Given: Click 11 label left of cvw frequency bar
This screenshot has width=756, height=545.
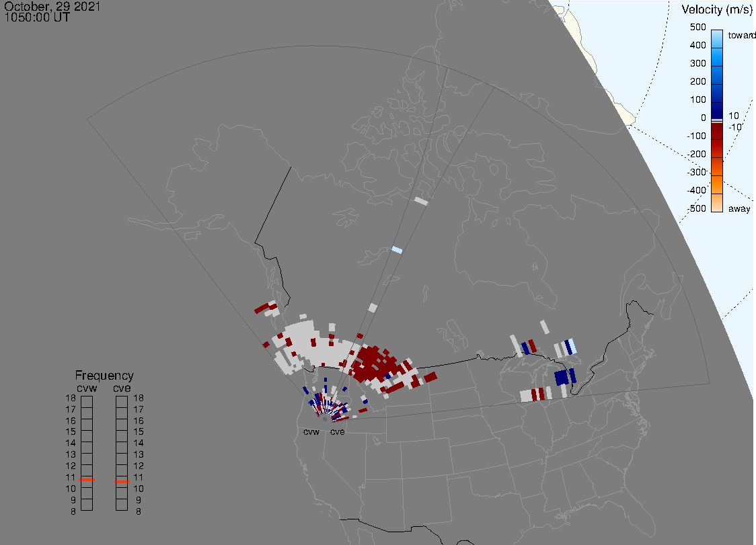Looking at the screenshot, I should pyautogui.click(x=71, y=477).
